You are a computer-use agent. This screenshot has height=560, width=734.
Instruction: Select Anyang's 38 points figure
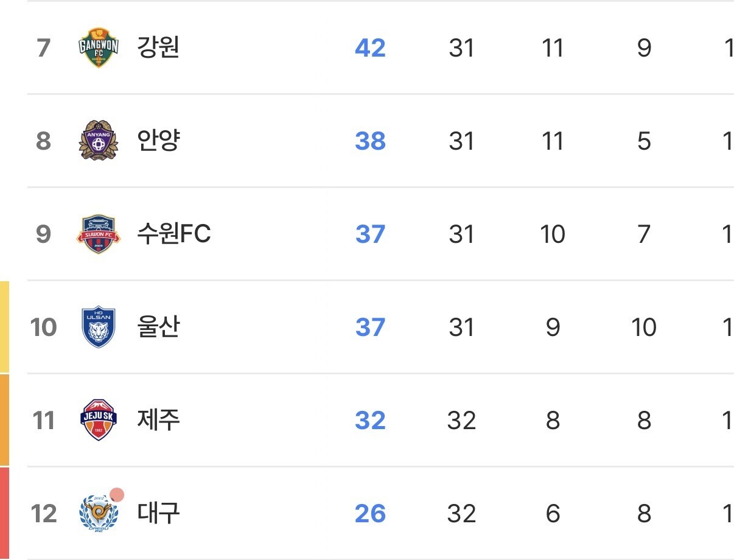370,141
